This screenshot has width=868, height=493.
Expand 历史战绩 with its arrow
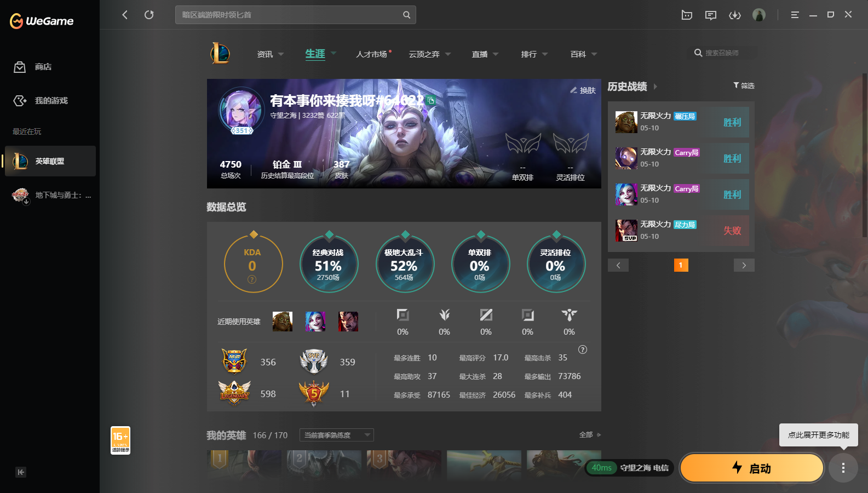(x=655, y=87)
